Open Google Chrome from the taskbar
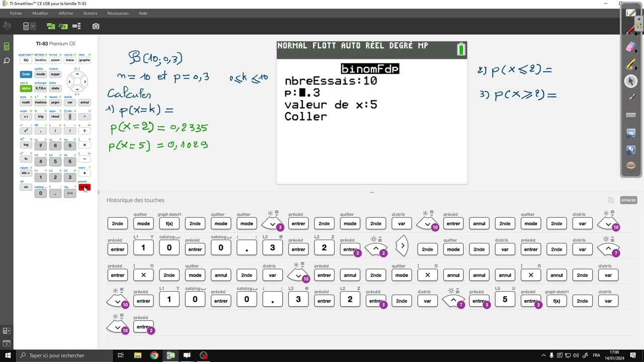 pyautogui.click(x=154, y=355)
